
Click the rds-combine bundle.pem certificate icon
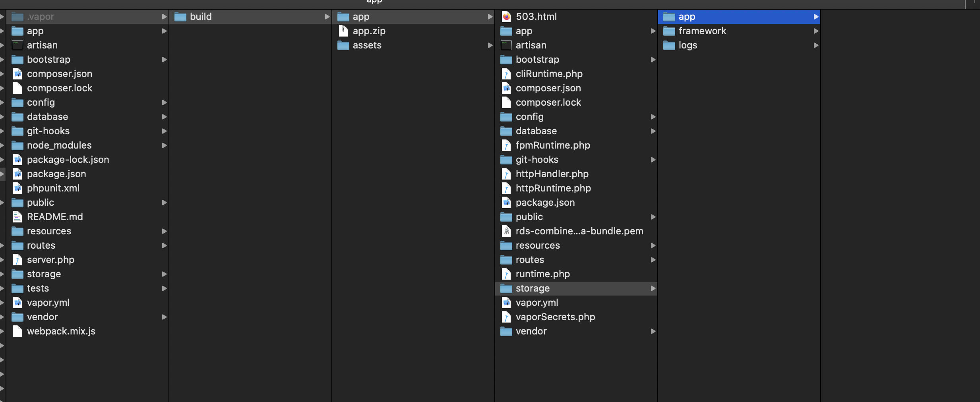point(506,231)
